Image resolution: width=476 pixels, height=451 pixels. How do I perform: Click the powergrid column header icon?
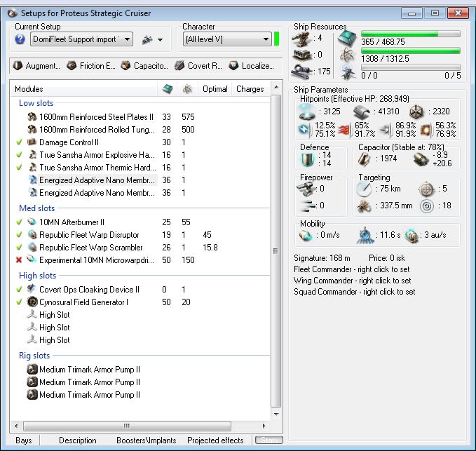[188, 89]
